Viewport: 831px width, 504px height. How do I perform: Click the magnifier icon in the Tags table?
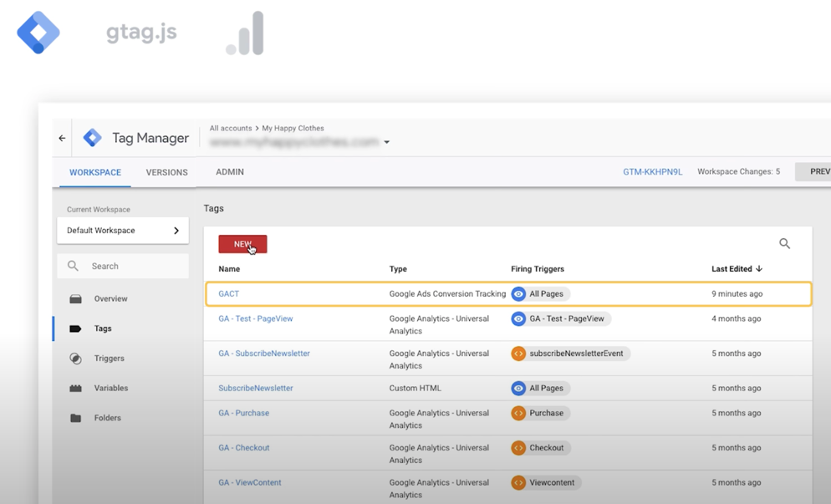[784, 243]
